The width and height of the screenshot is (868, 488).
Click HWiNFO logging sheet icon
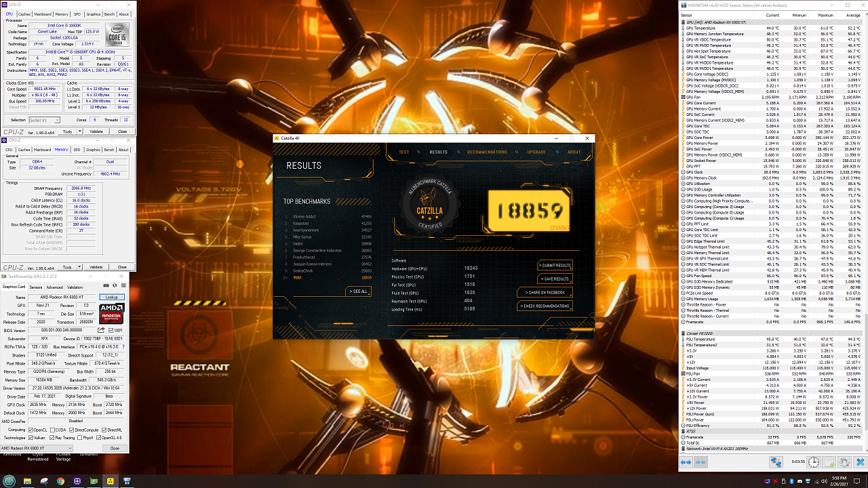tap(829, 462)
